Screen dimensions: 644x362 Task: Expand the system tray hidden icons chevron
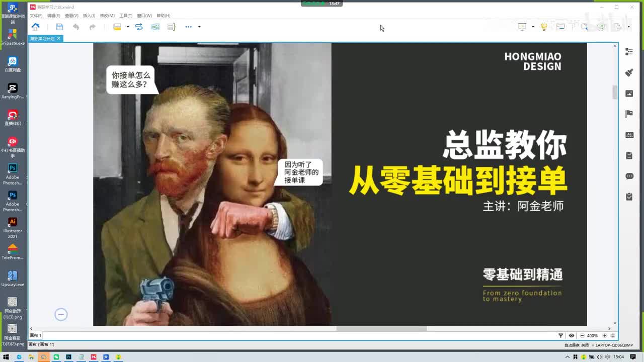[x=568, y=357]
